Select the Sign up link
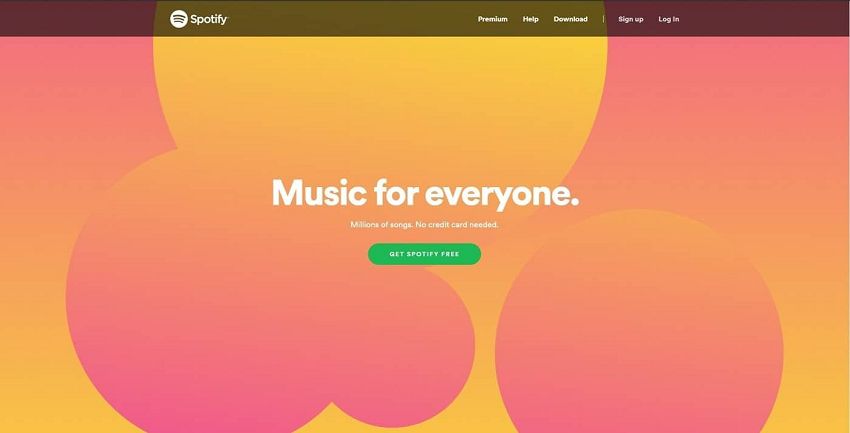Image resolution: width=850 pixels, height=433 pixels. pos(630,19)
